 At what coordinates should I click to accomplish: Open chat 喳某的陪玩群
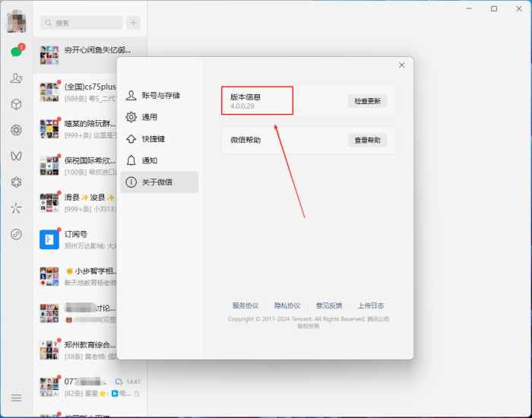point(75,129)
